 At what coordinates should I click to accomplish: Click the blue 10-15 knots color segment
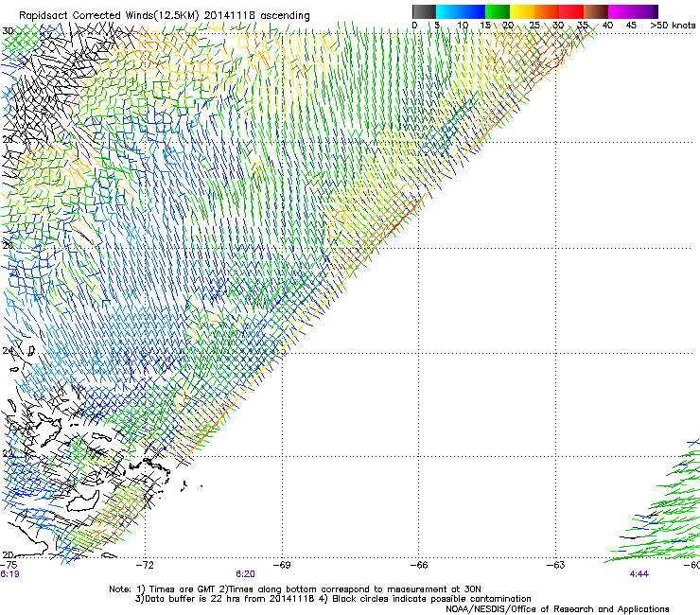coord(473,11)
